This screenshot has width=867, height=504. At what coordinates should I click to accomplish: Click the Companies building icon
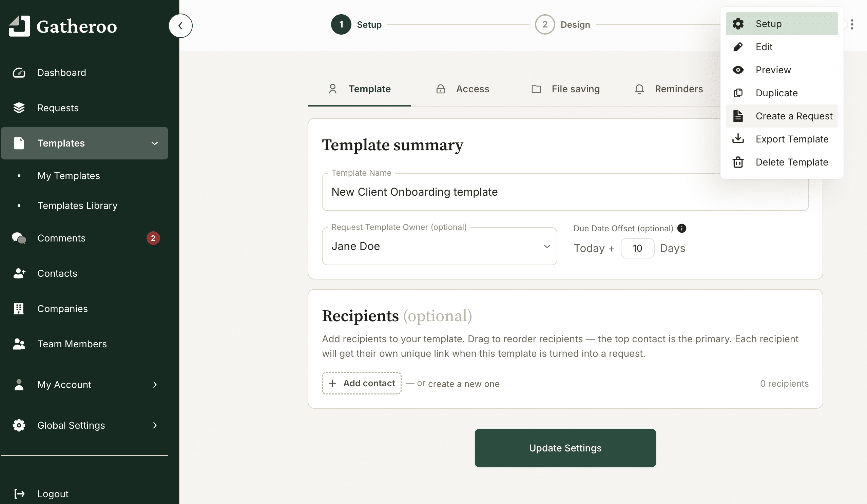coord(19,309)
